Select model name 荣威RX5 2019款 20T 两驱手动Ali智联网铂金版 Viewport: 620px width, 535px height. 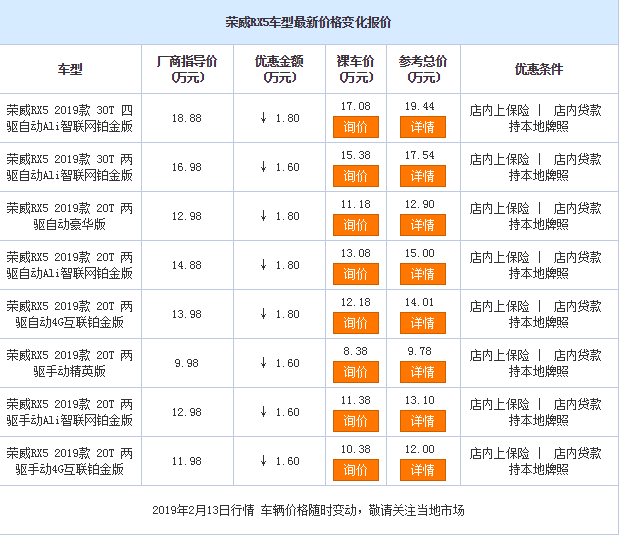(x=70, y=412)
